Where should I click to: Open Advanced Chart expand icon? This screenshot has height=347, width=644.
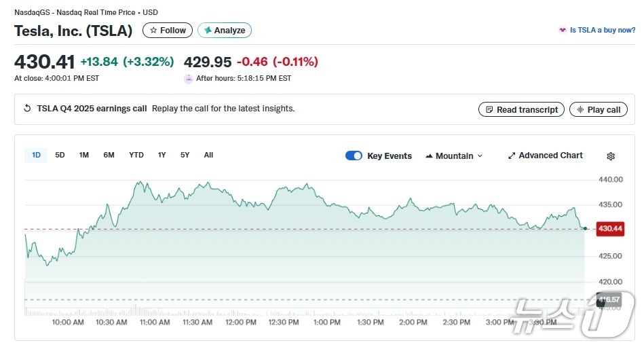click(512, 156)
